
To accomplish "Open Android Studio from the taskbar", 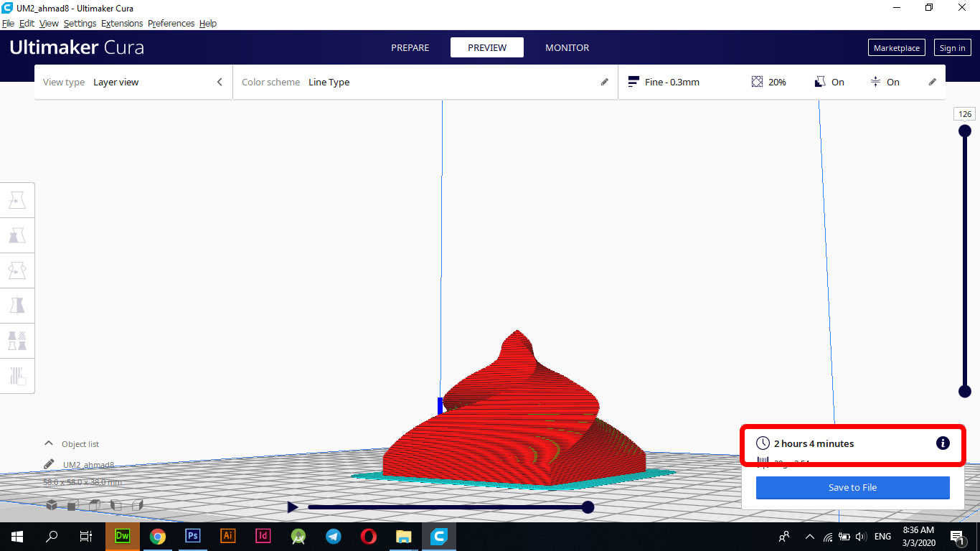I will pyautogui.click(x=298, y=536).
